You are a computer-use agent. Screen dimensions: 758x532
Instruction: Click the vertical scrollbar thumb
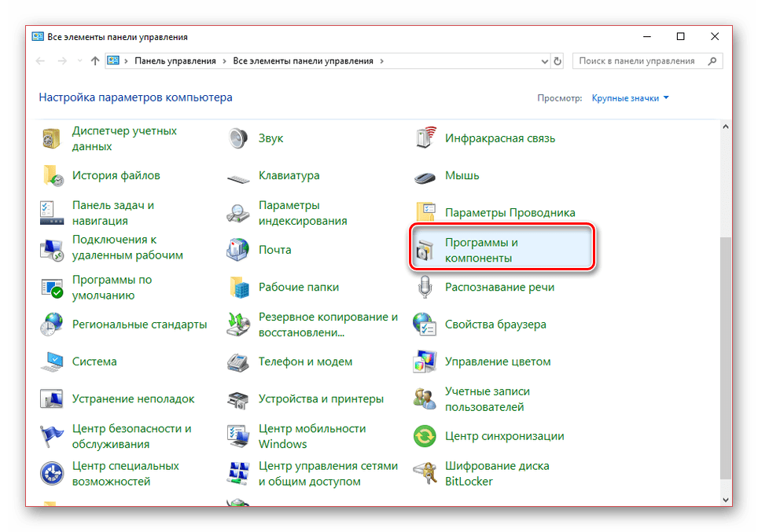(x=726, y=358)
